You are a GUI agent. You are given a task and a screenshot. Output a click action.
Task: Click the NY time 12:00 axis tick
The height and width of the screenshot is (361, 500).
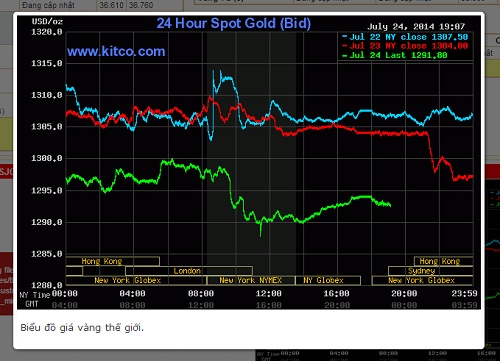click(269, 294)
